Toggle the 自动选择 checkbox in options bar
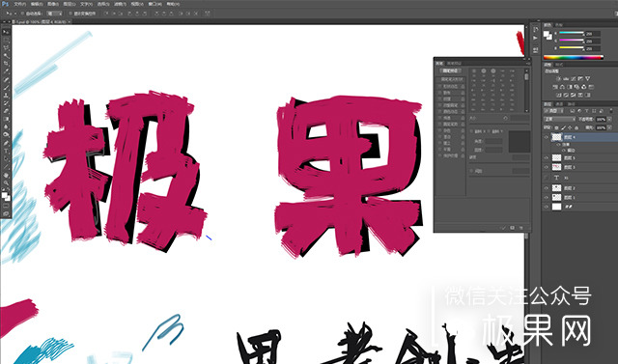Image resolution: width=618 pixels, height=364 pixels. point(22,14)
